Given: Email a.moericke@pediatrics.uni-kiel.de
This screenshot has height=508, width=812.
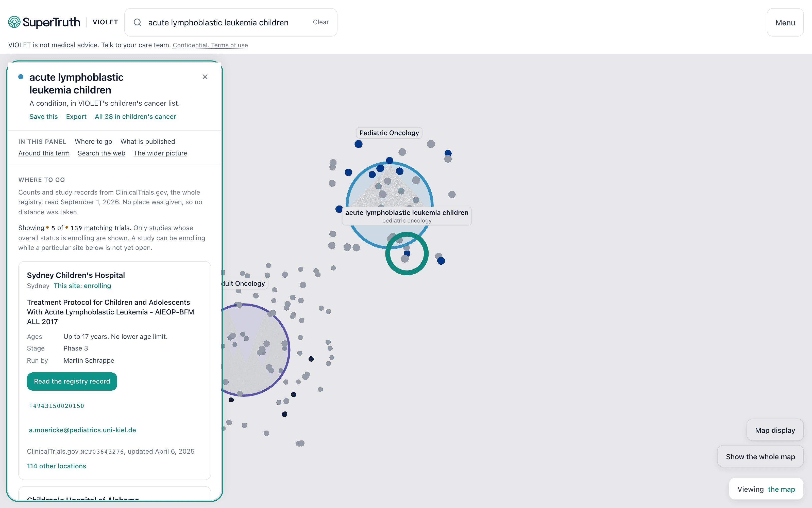Looking at the screenshot, I should [x=82, y=430].
